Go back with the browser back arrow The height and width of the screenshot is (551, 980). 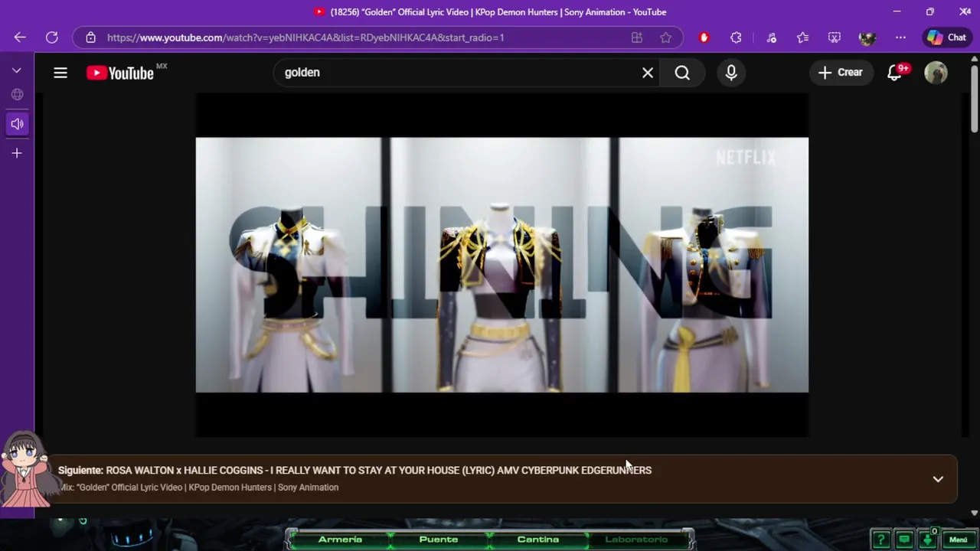(20, 37)
